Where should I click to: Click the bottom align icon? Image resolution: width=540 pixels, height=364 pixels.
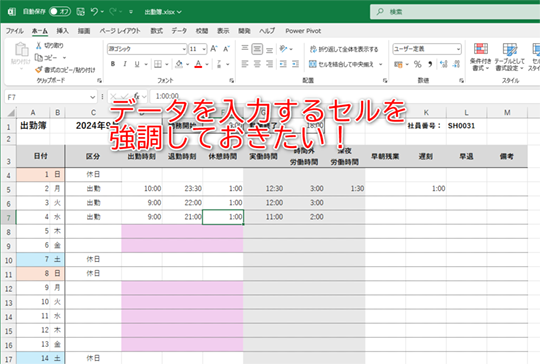tap(270, 49)
